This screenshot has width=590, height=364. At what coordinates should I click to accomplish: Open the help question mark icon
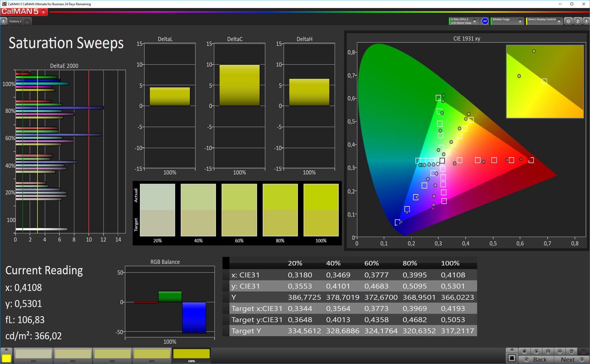tap(578, 21)
